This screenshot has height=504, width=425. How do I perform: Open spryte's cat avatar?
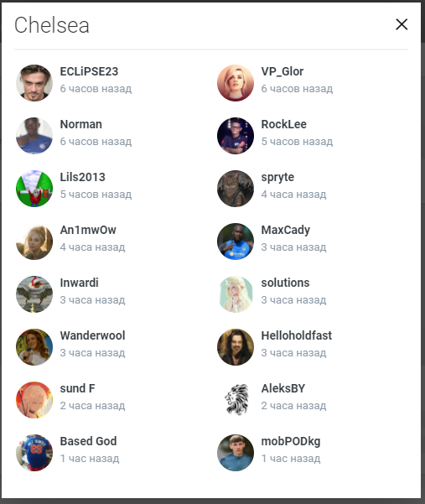[236, 189]
